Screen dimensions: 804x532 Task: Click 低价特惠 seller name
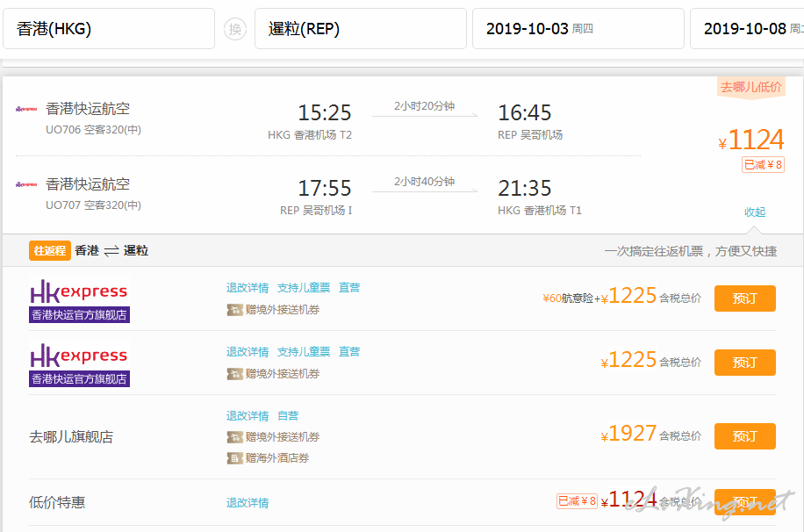[57, 502]
